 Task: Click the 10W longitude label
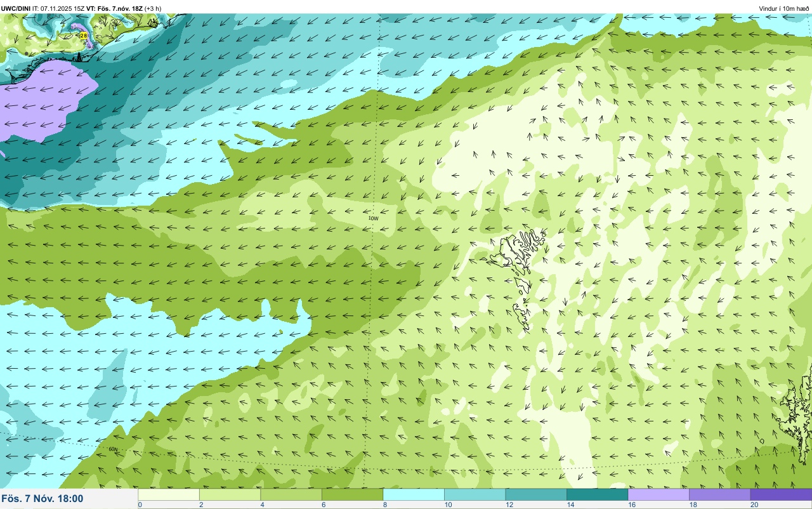(x=373, y=218)
